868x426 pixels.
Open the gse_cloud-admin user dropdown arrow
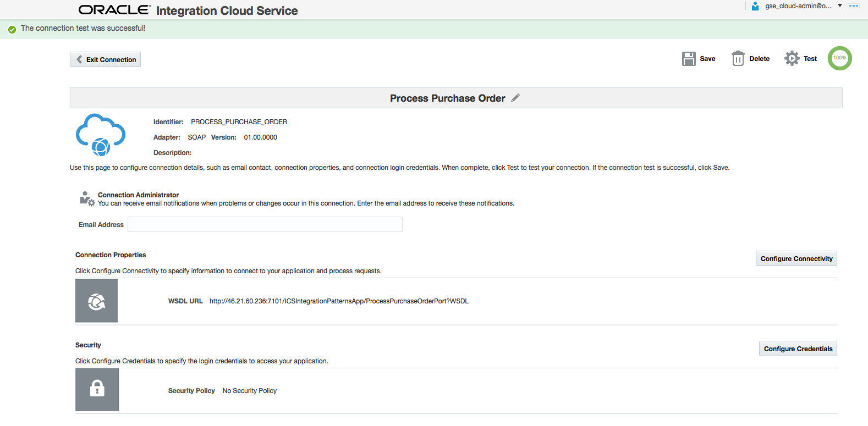click(x=840, y=5)
